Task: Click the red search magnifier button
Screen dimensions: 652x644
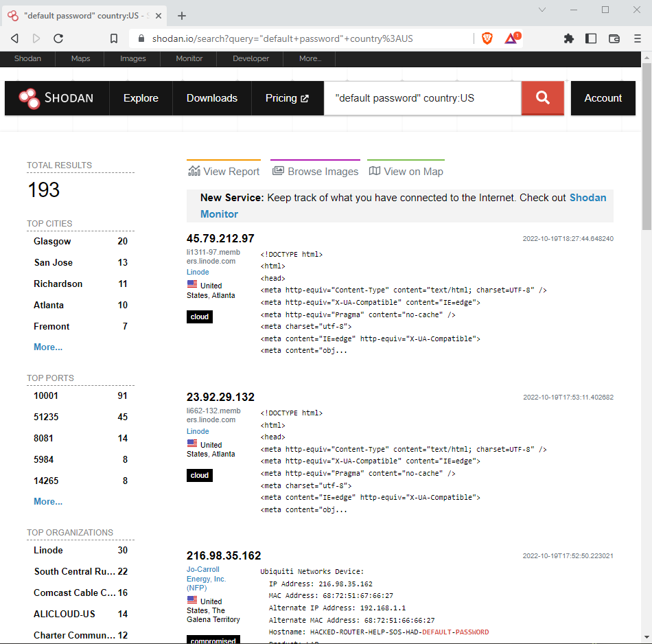Action: point(543,98)
